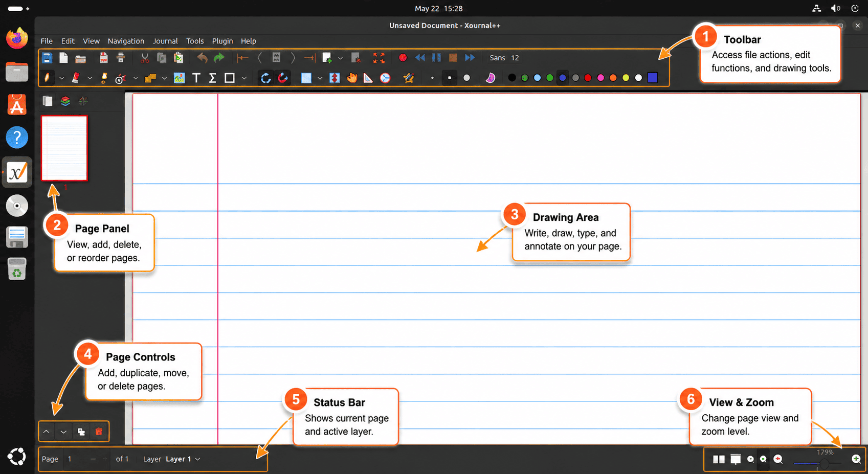Viewport: 868px width, 474px height.
Task: Jump to the last page
Action: tap(309, 58)
